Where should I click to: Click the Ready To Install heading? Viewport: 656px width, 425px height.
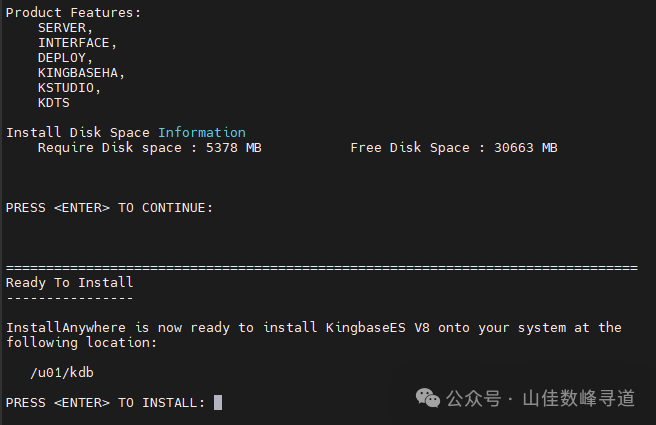click(69, 282)
